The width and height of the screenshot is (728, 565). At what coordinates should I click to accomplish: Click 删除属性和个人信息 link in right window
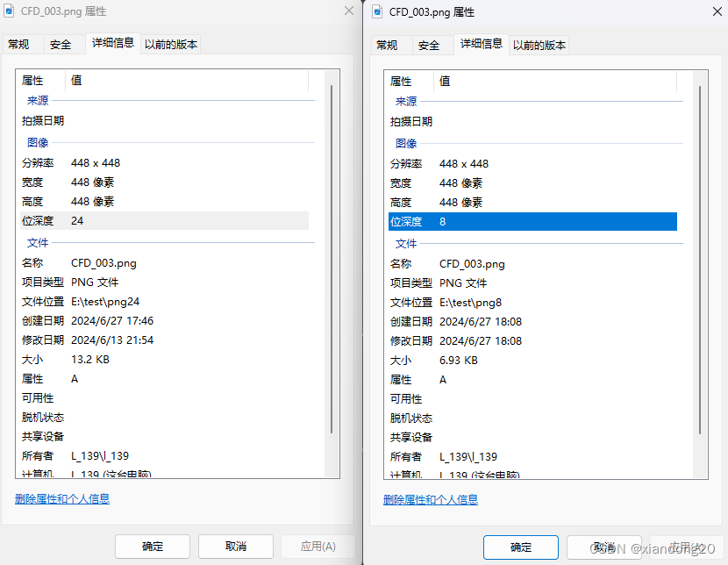pyautogui.click(x=431, y=500)
